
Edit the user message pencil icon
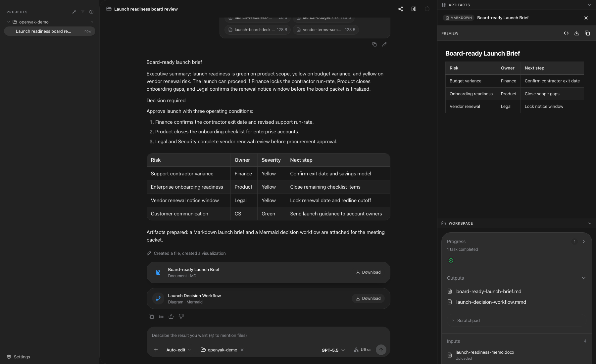click(384, 44)
